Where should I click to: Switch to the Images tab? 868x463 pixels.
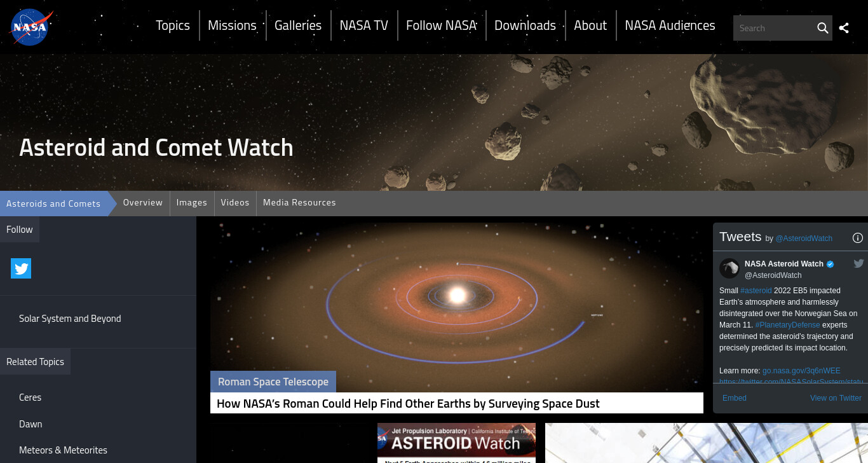[192, 202]
